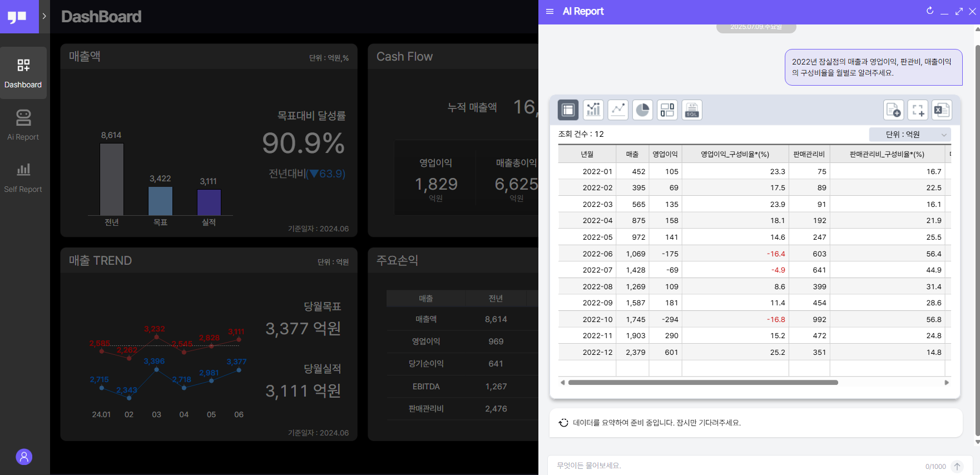
Task: Export the table to Excel
Action: (942, 110)
